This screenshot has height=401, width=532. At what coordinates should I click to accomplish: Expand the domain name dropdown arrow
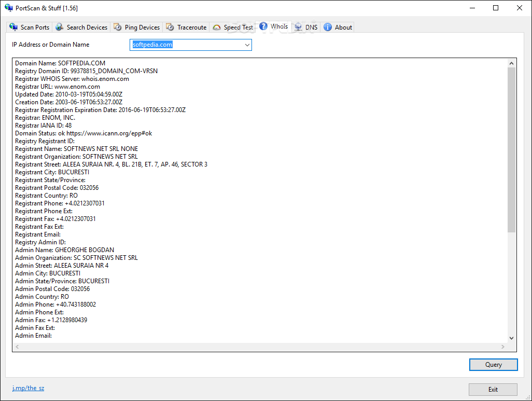click(247, 45)
